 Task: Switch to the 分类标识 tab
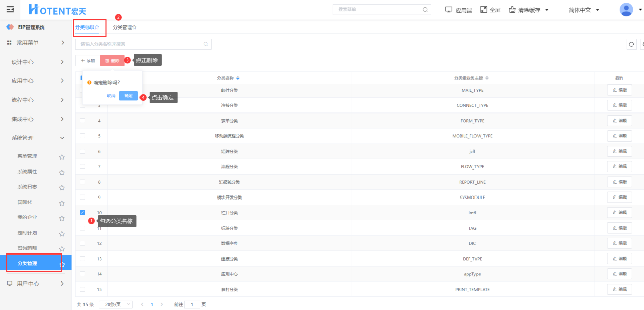coord(87,27)
